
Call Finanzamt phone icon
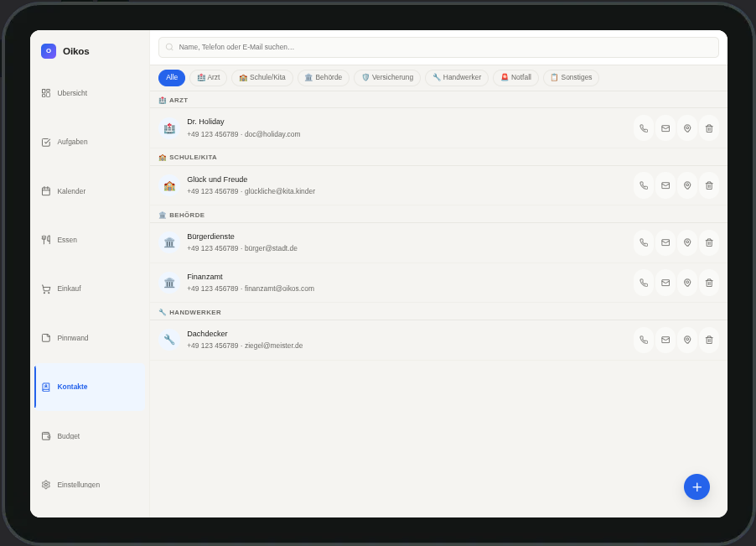click(x=643, y=283)
